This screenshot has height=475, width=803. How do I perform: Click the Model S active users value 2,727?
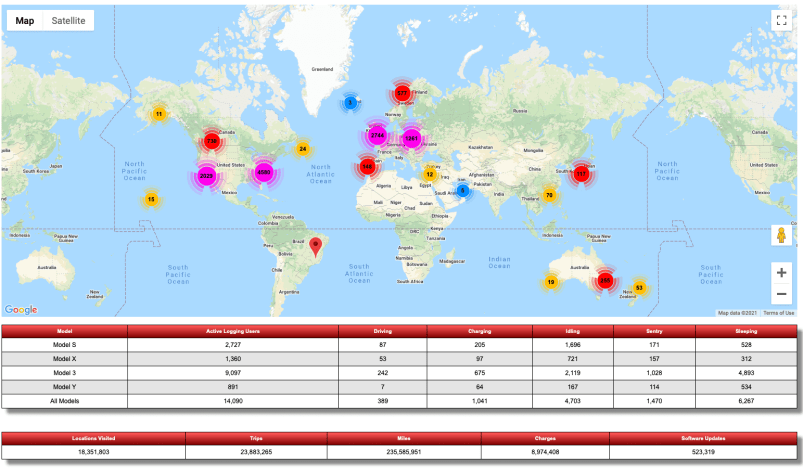[233, 345]
